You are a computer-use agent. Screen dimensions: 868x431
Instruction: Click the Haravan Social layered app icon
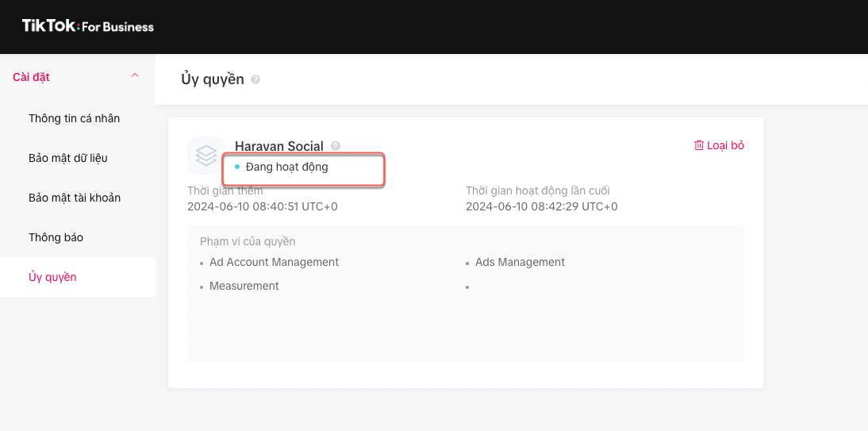206,155
